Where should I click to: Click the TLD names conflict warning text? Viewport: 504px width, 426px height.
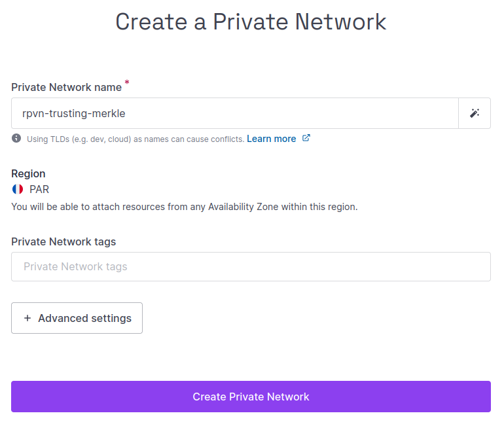(135, 139)
